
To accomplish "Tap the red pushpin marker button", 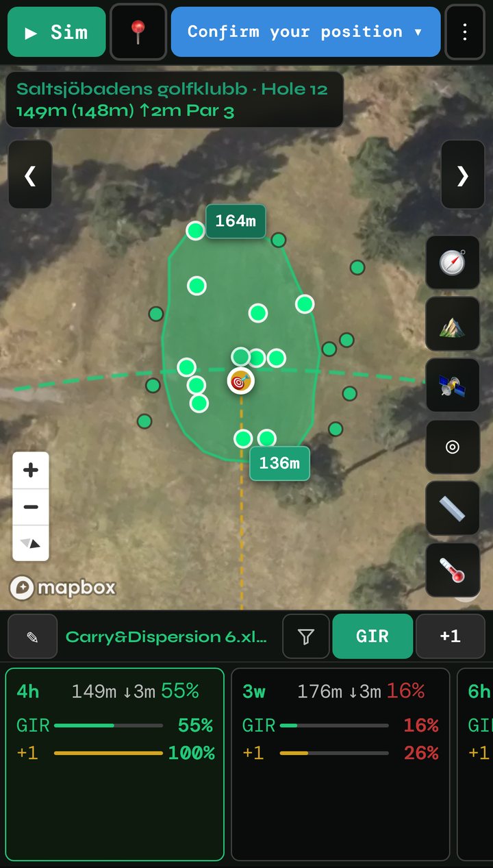I will click(x=138, y=32).
